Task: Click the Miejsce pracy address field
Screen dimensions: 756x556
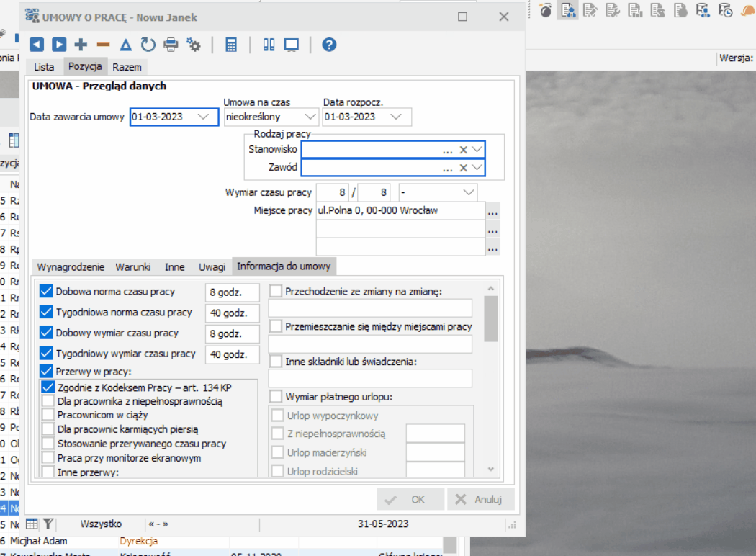Action: tap(400, 211)
